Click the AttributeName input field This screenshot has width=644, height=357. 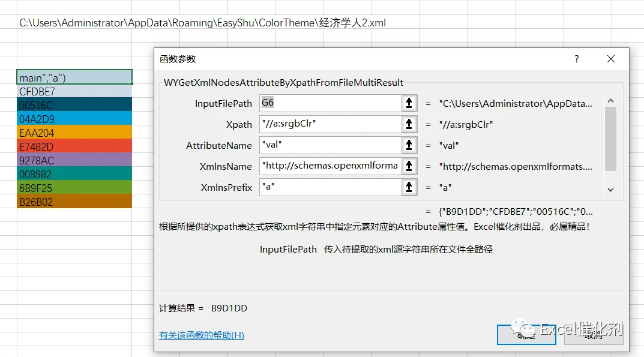point(331,145)
